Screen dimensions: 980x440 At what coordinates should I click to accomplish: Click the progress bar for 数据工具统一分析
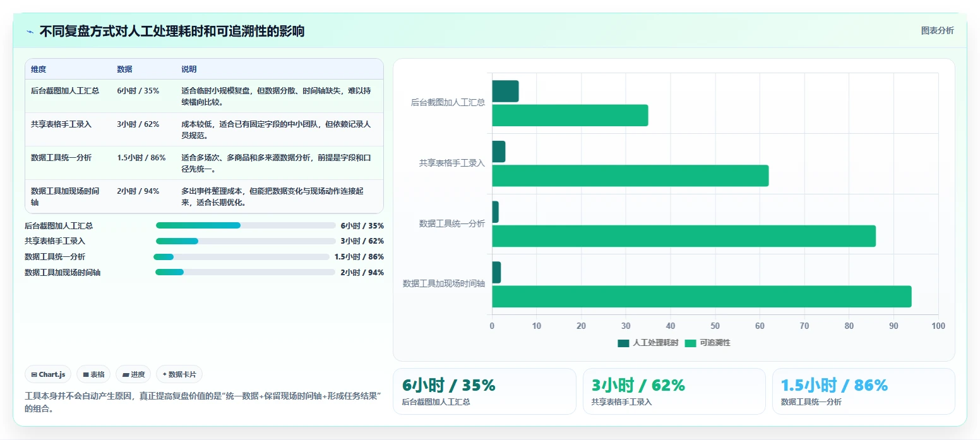coord(241,257)
